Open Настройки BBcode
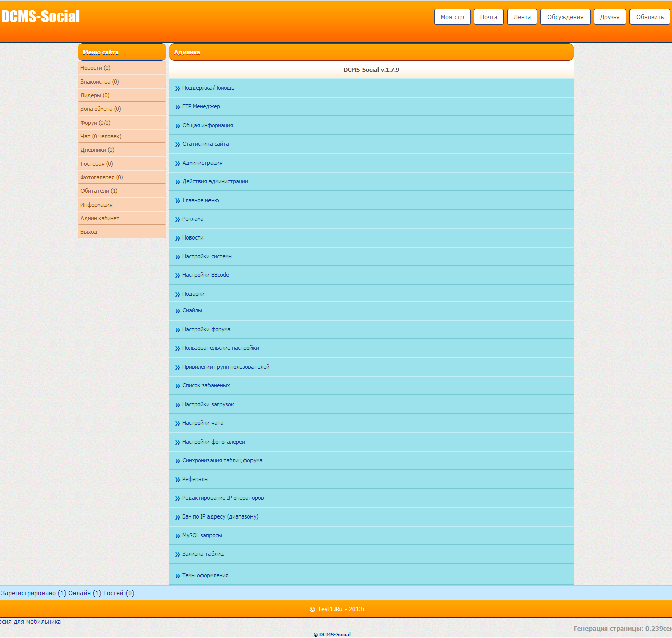The image size is (672, 638). [x=205, y=275]
